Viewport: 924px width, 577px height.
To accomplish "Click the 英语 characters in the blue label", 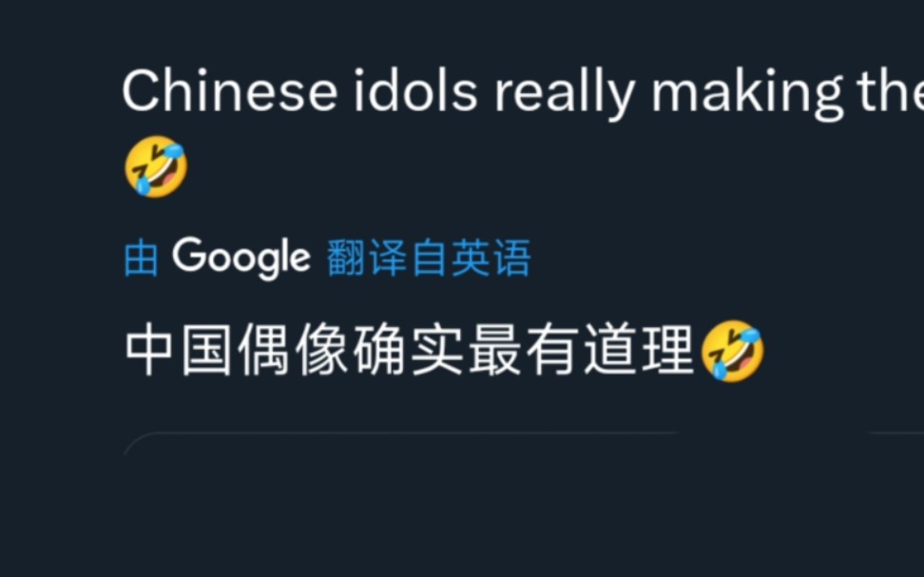I will coord(491,259).
